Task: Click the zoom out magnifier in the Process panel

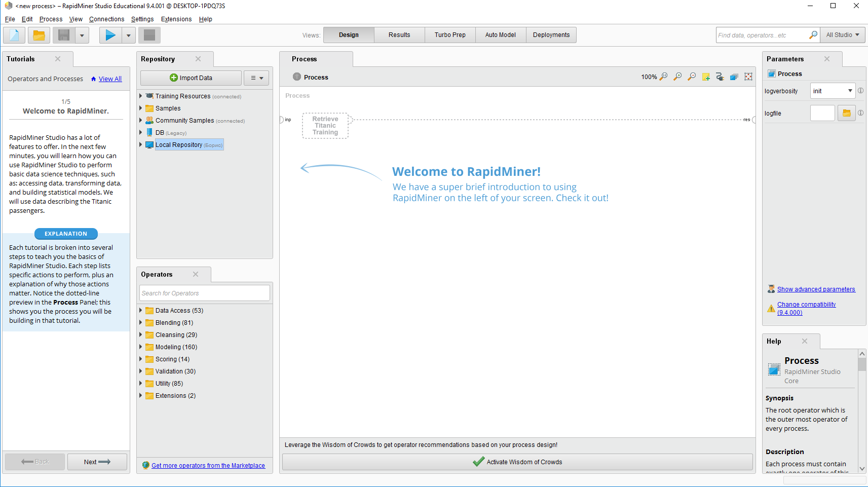Action: (692, 77)
